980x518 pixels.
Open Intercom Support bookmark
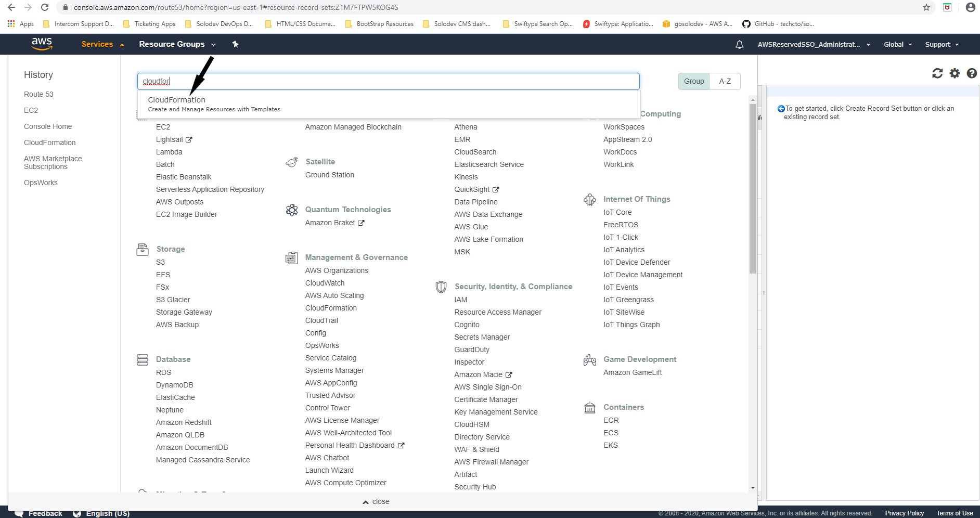79,24
